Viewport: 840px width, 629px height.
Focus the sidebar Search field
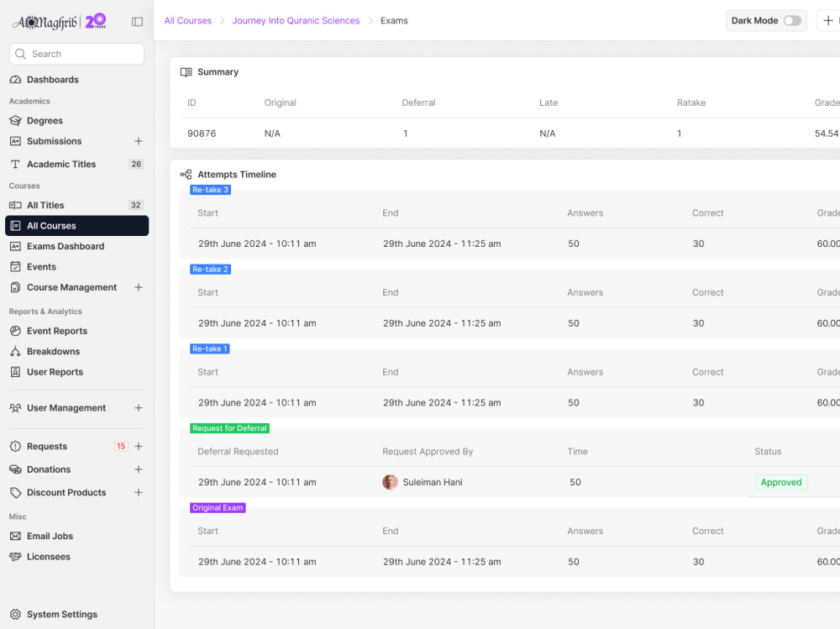(x=76, y=54)
